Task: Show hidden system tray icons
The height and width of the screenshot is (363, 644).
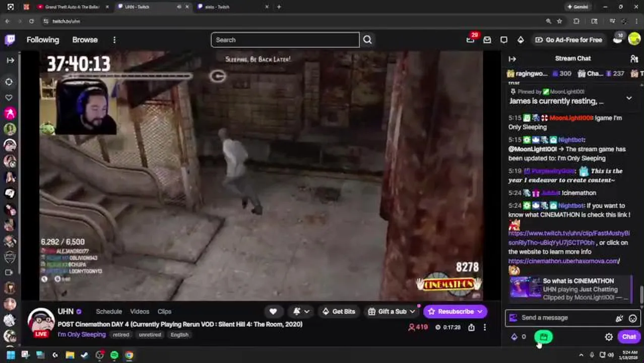Action: point(581,355)
